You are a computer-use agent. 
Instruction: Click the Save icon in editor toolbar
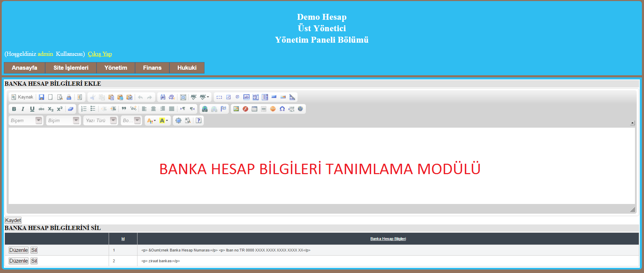[x=41, y=97]
